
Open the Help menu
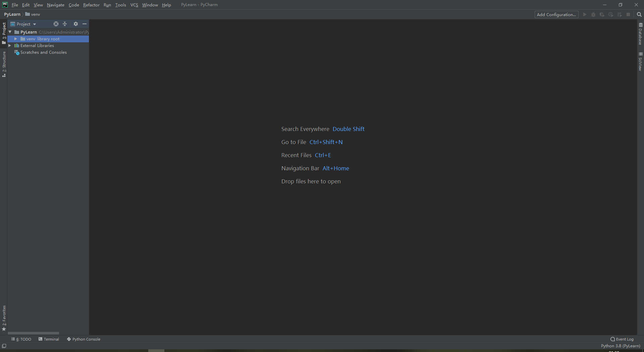point(166,5)
